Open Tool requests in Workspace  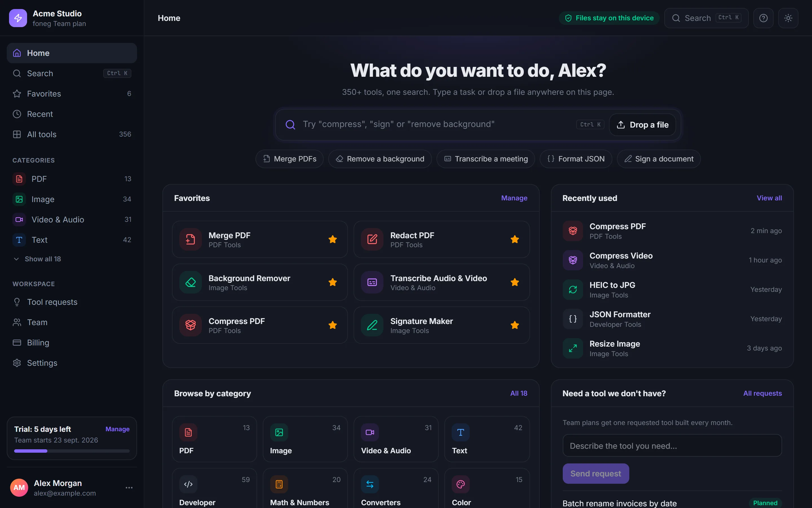point(72,302)
